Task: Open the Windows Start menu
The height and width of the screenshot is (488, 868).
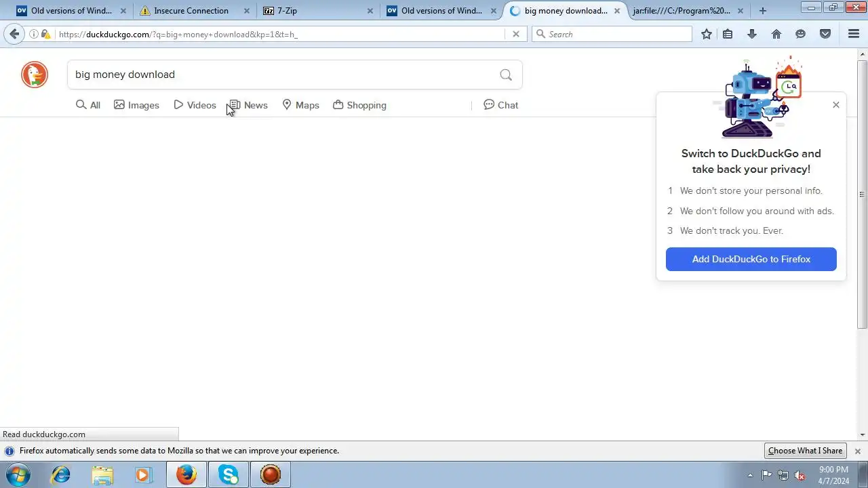Action: pyautogui.click(x=18, y=475)
